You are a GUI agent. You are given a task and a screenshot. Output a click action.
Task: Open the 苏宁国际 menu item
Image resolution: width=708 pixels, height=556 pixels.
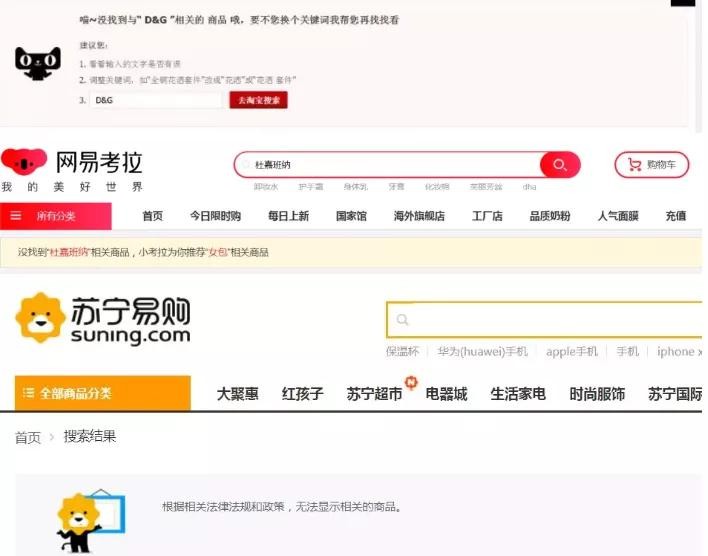pos(675,394)
